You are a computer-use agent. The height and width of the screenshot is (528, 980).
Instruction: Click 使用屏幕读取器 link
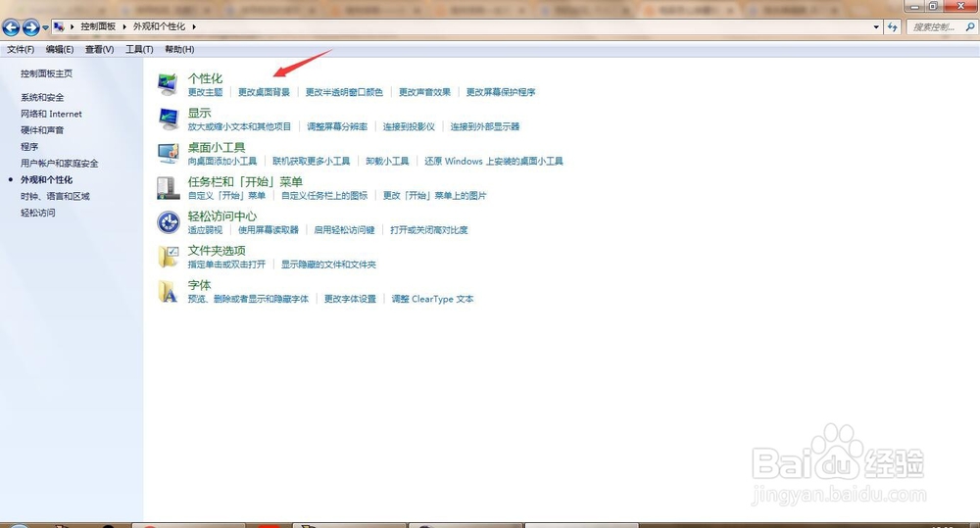269,230
